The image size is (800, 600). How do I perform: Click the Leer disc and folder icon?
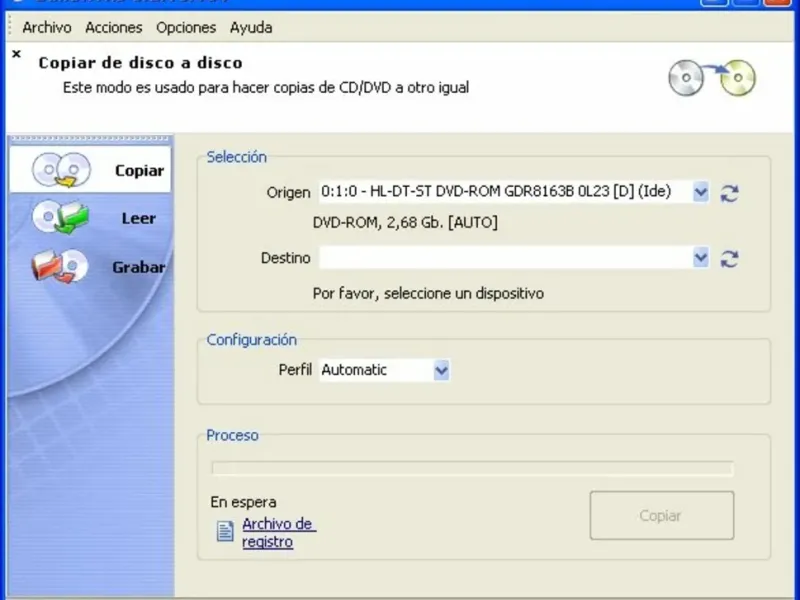(61, 217)
